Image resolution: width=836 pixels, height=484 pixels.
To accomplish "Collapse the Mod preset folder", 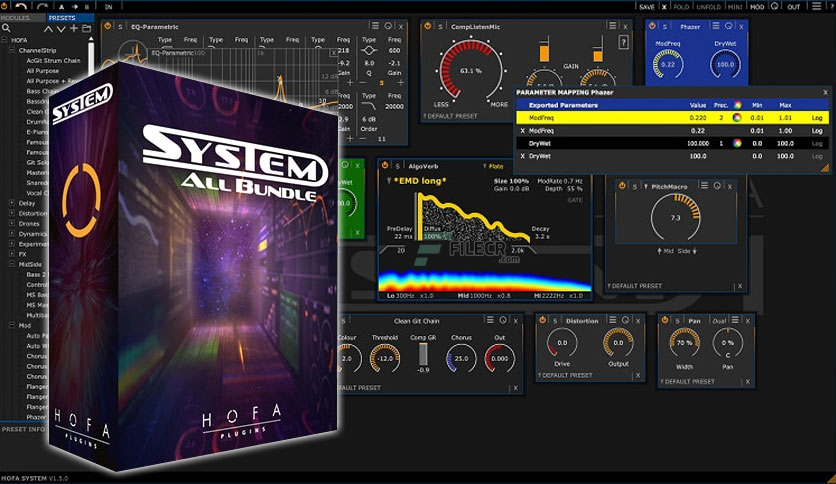I will click(x=12, y=325).
